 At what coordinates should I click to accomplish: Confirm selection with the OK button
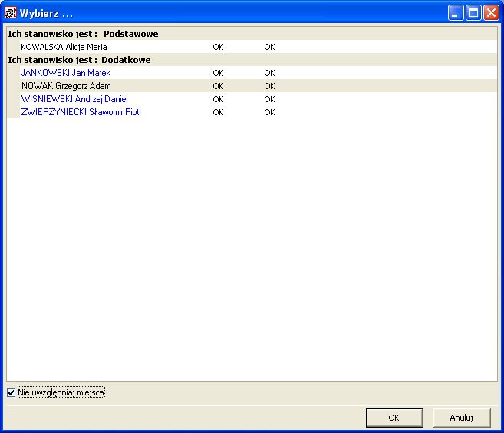click(x=394, y=418)
